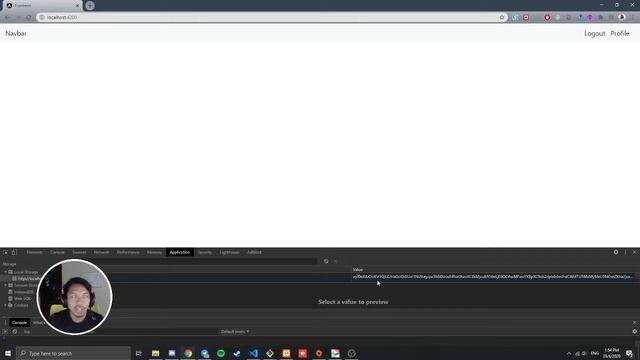
Task: Click the purple extension icon in toolbar
Action: point(590,17)
